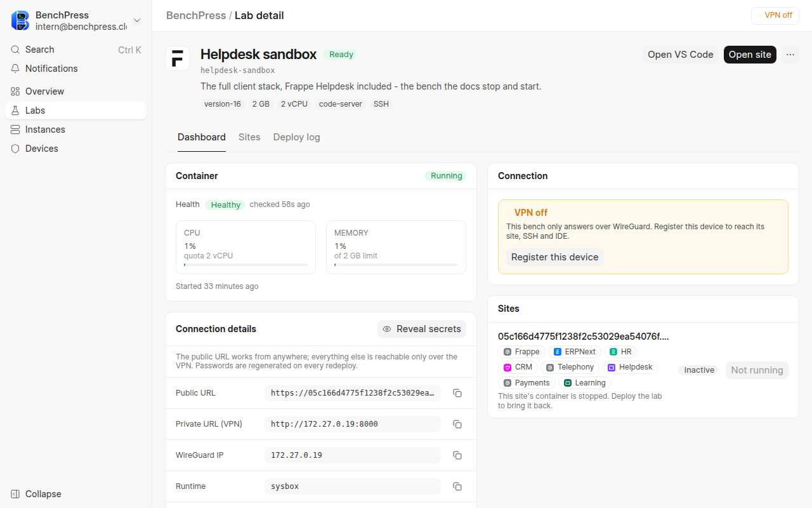Click the CPU usage bar

click(246, 265)
